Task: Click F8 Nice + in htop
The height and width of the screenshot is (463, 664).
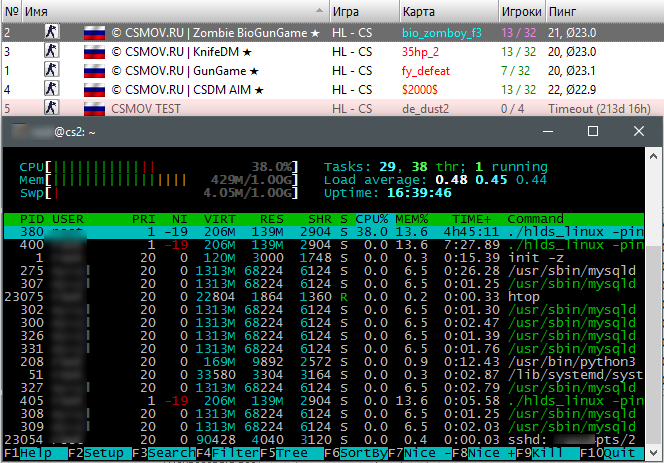Action: pyautogui.click(x=484, y=453)
